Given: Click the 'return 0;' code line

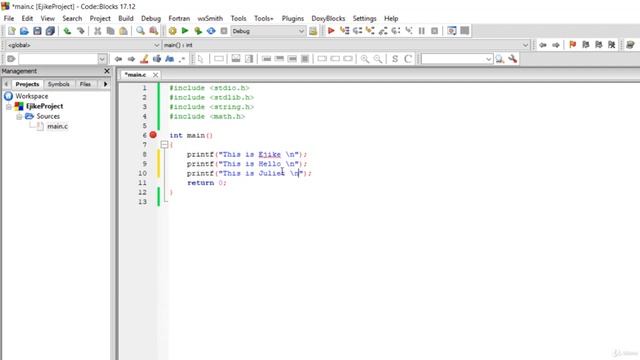Looking at the screenshot, I should [206, 183].
